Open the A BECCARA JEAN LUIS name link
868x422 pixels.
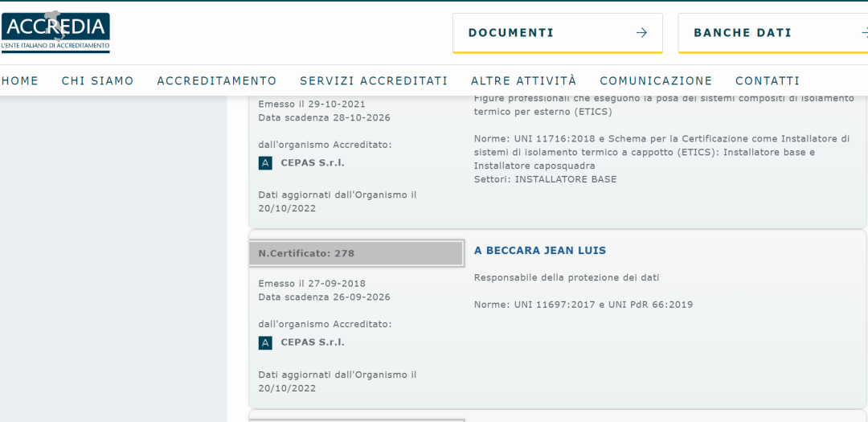tap(540, 250)
